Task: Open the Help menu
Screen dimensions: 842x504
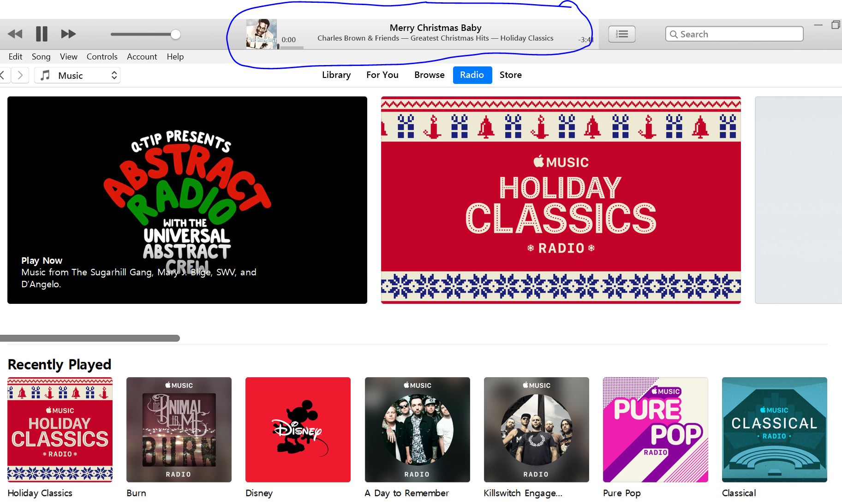Action: [x=175, y=56]
